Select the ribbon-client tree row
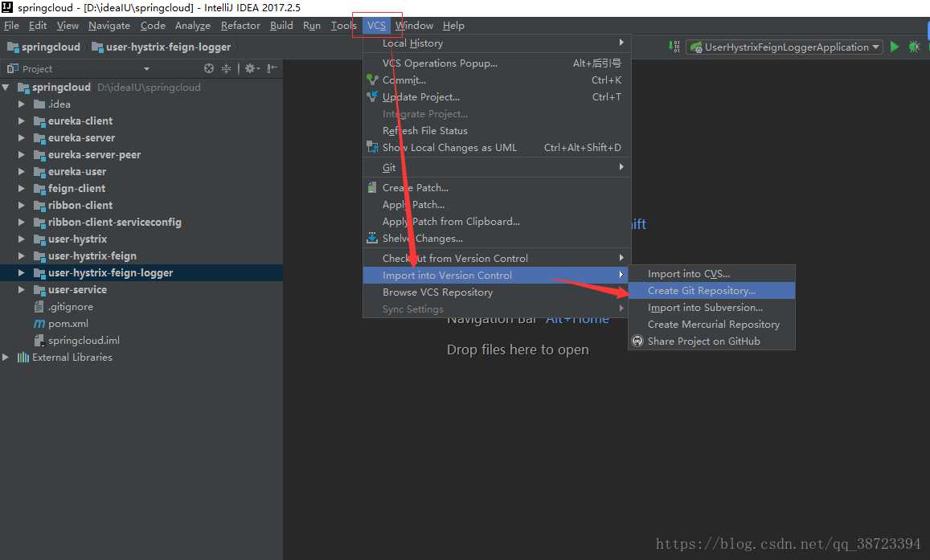The image size is (930, 560). (141, 206)
